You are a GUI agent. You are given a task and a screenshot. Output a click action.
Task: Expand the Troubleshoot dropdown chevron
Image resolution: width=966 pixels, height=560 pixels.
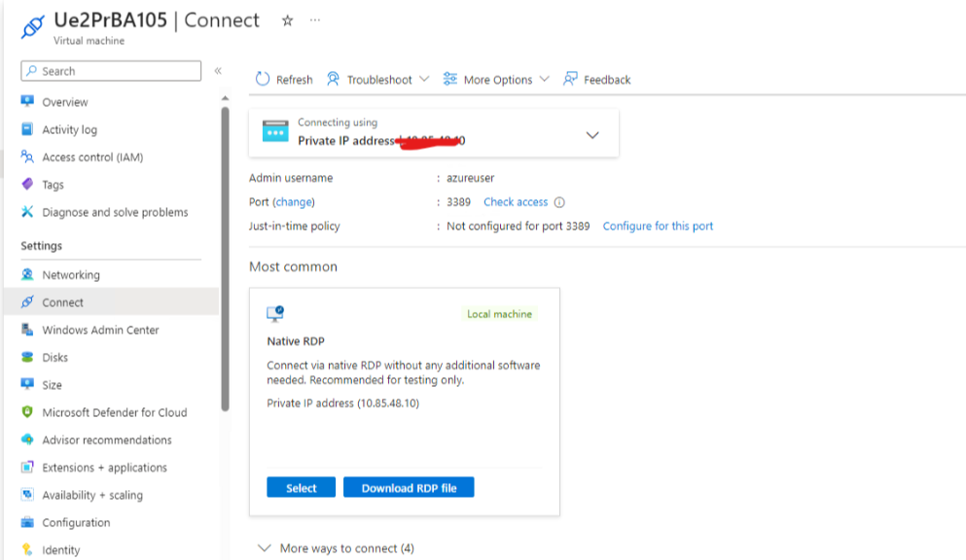[x=424, y=79]
